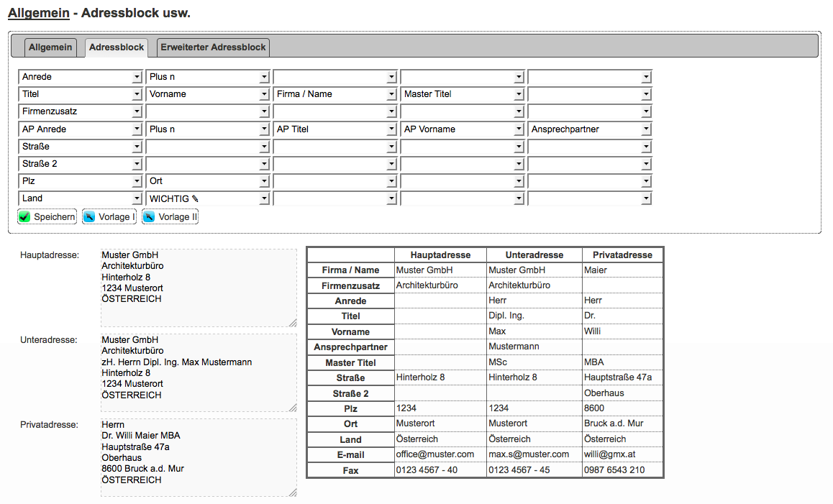Click the blue arrow icon of Vorlage II
Viewport: 833px width, 504px height.
(x=149, y=217)
